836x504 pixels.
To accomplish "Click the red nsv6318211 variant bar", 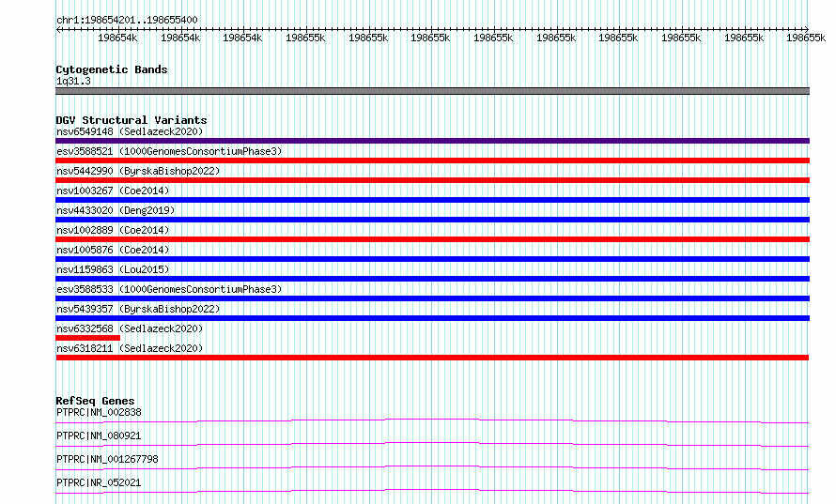I will click(x=432, y=358).
